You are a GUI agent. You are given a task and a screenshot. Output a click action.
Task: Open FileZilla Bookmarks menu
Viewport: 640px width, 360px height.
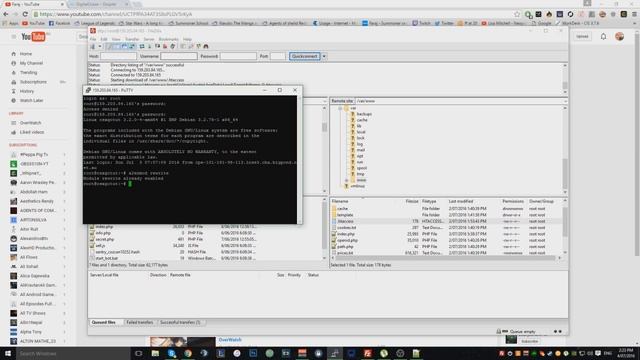point(169,39)
